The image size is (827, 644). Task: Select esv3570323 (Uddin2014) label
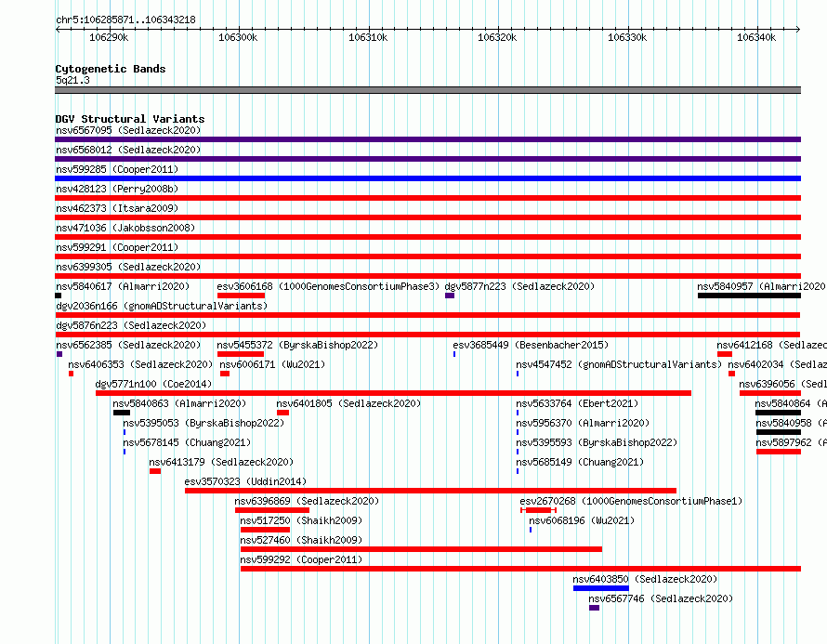coord(245,481)
